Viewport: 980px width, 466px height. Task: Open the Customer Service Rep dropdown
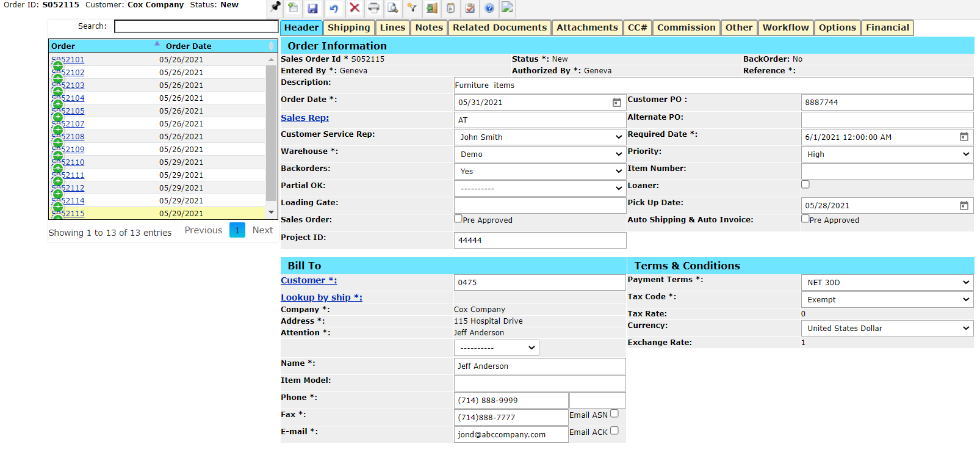[x=540, y=137]
